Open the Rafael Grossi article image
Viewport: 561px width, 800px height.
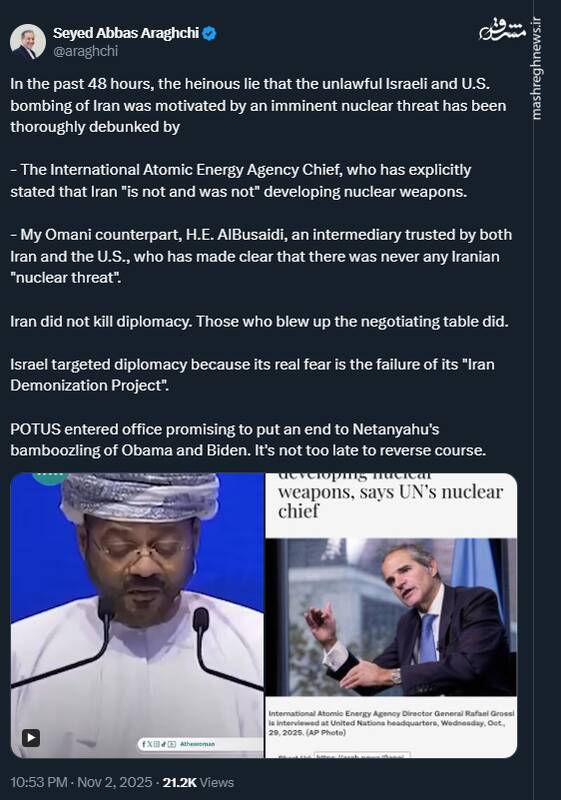[x=391, y=617]
